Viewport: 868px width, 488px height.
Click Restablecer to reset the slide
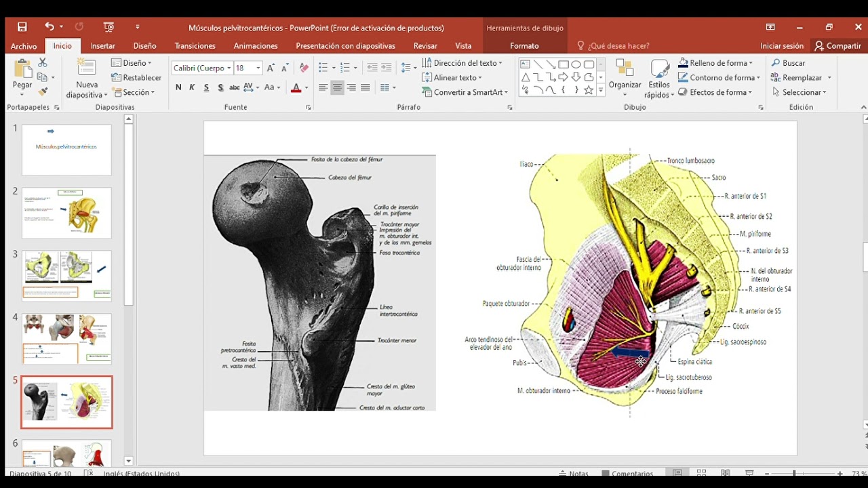(137, 78)
